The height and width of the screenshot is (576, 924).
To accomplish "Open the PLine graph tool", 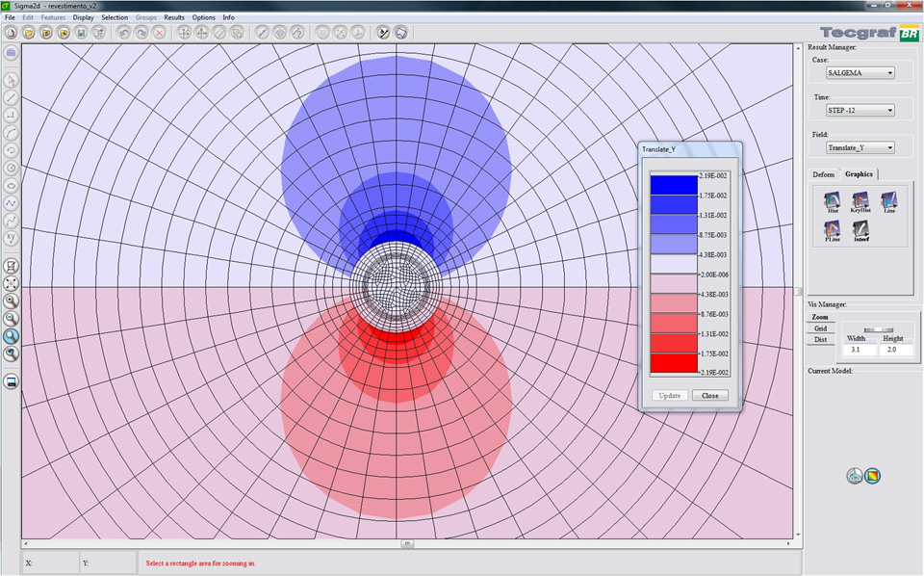I will 832,231.
